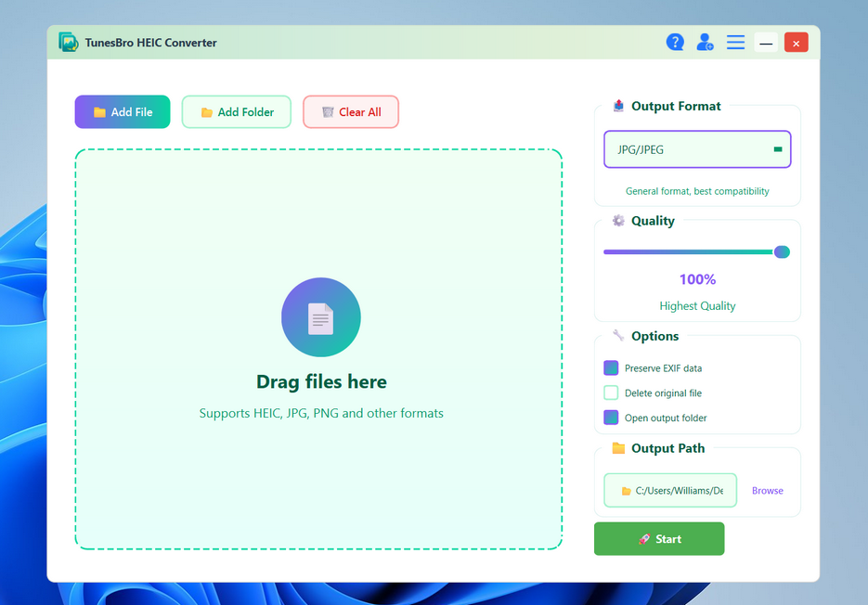Click the Add File button
Viewport: 868px width, 605px height.
[x=123, y=111]
